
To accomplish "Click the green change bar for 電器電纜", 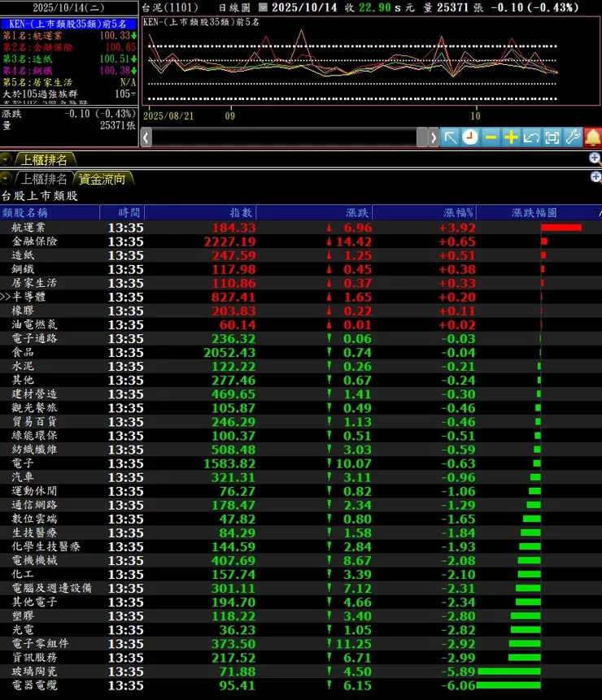I will [x=508, y=685].
